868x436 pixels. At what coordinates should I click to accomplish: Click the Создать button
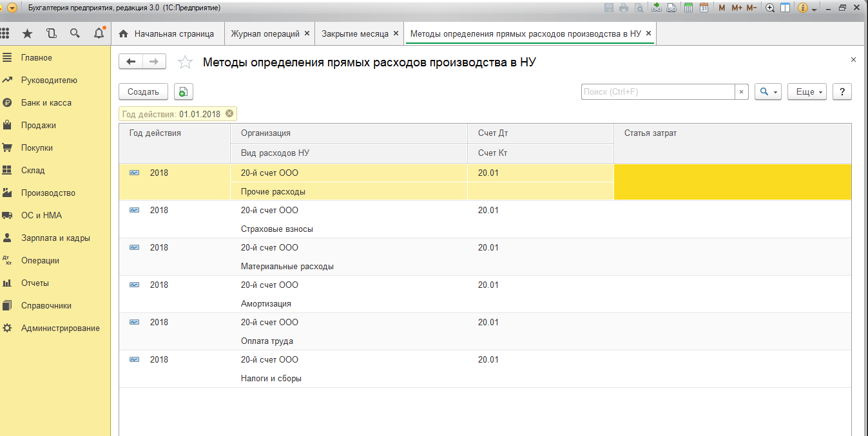point(143,92)
